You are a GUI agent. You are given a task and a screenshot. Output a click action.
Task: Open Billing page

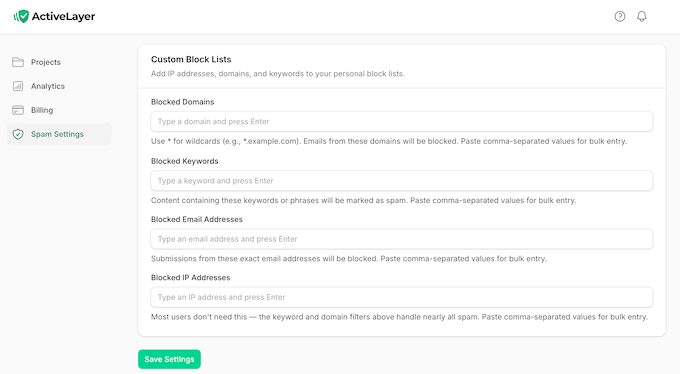(59, 110)
